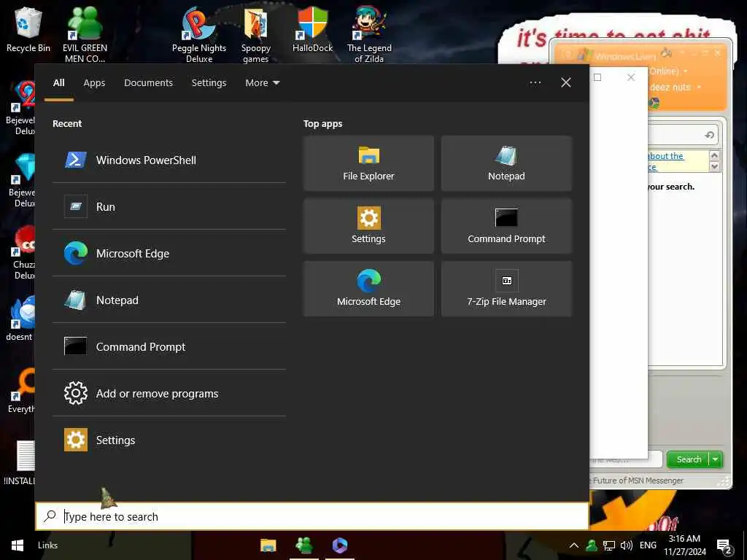
Task: Expand the More dropdown in search
Action: pyautogui.click(x=263, y=83)
